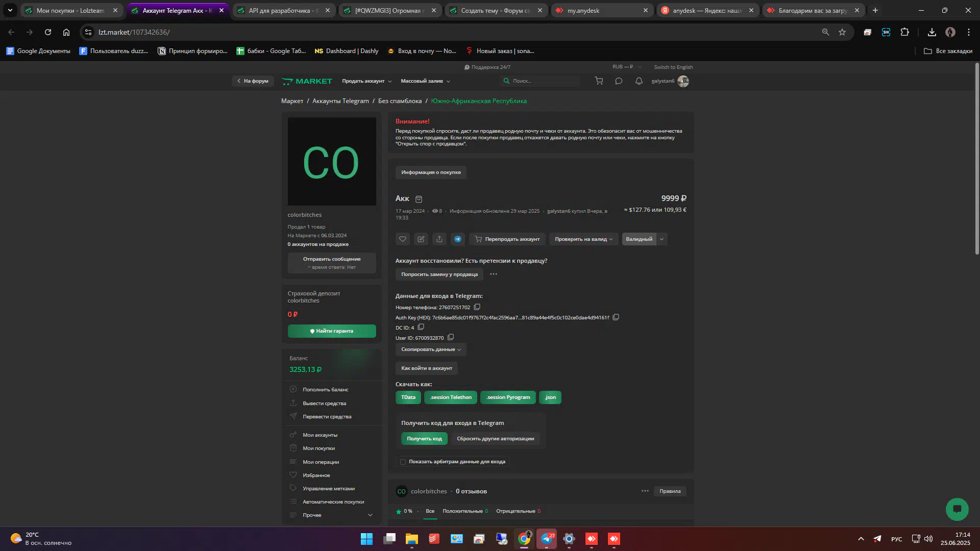Open Telegram from the Windows taskbar
Image resolution: width=980 pixels, height=551 pixels.
click(547, 539)
